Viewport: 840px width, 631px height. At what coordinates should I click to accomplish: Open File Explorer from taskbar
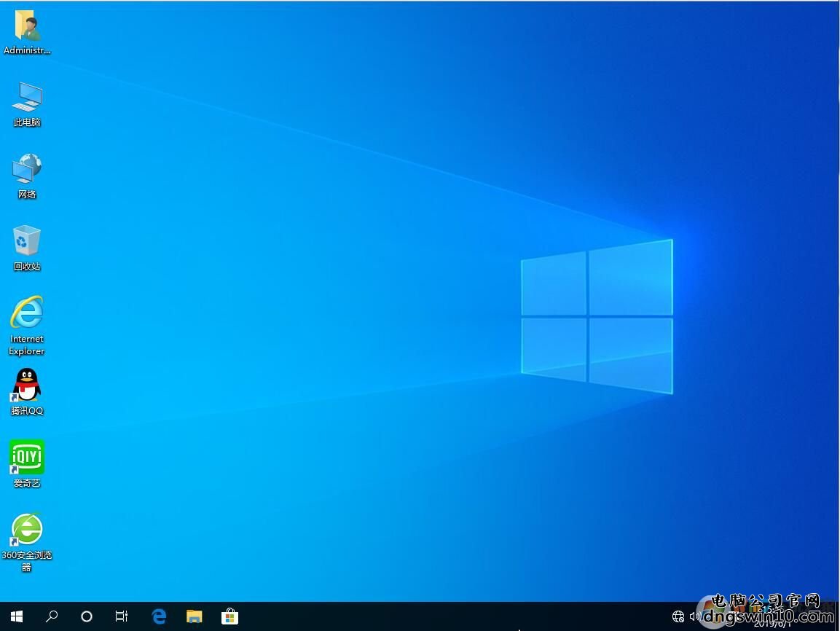[x=194, y=616]
